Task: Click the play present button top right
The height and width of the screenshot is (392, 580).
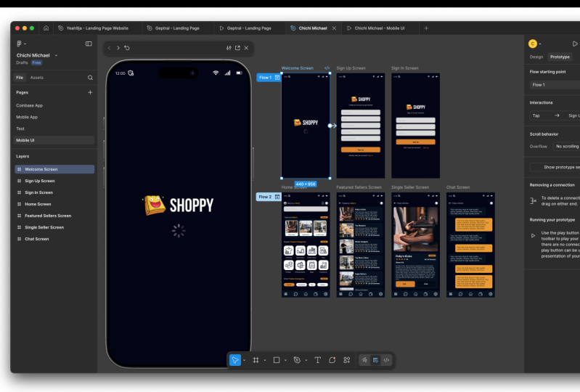Action: tap(575, 44)
